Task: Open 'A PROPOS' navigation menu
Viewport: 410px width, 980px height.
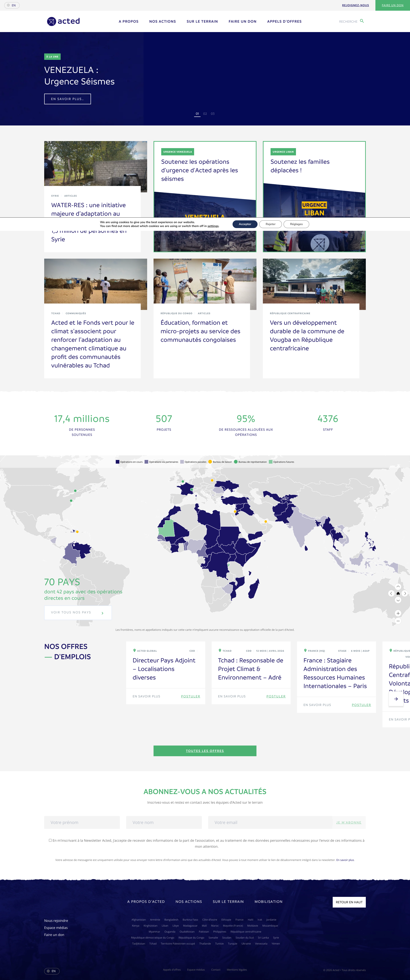Action: tap(128, 22)
